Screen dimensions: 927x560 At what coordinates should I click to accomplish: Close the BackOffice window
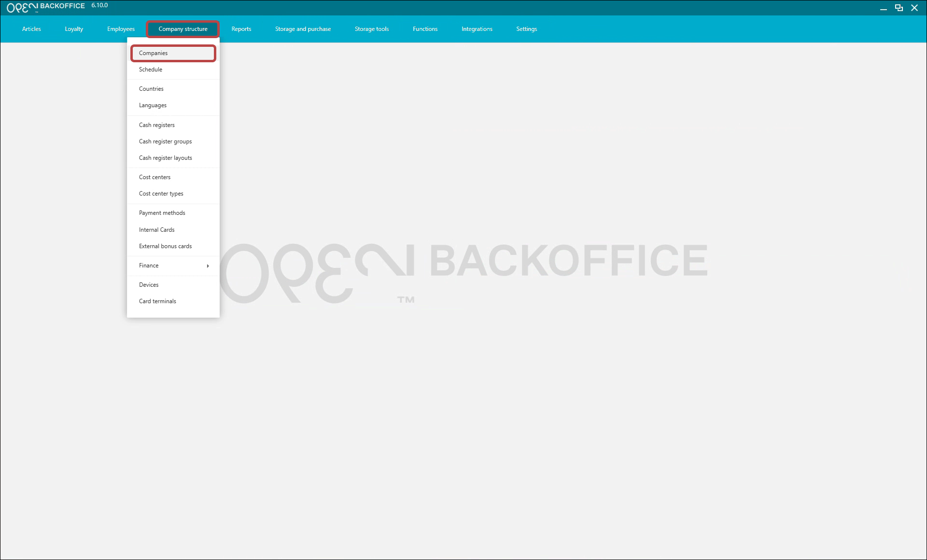(x=914, y=8)
